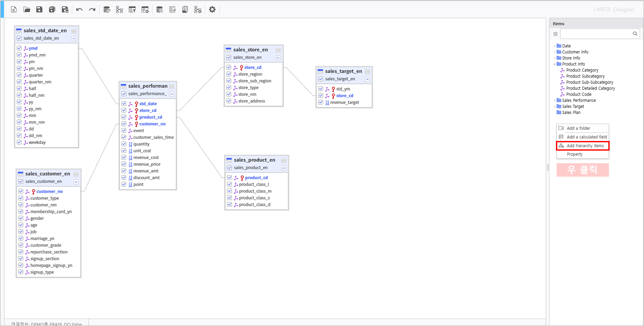The image size is (644, 326).
Task: Collapse the sales_customer_en field list
Action: pos(76,182)
